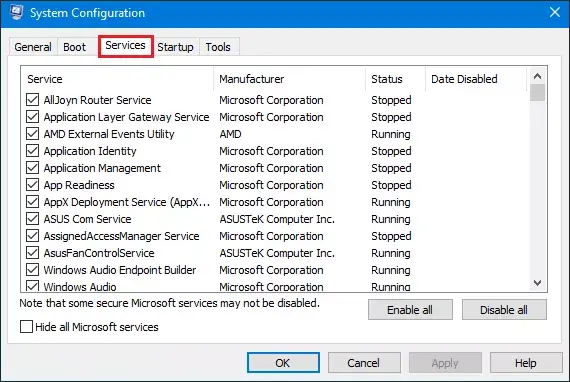Uncheck AllJoyn Router Service
570x382 pixels.
pos(32,100)
